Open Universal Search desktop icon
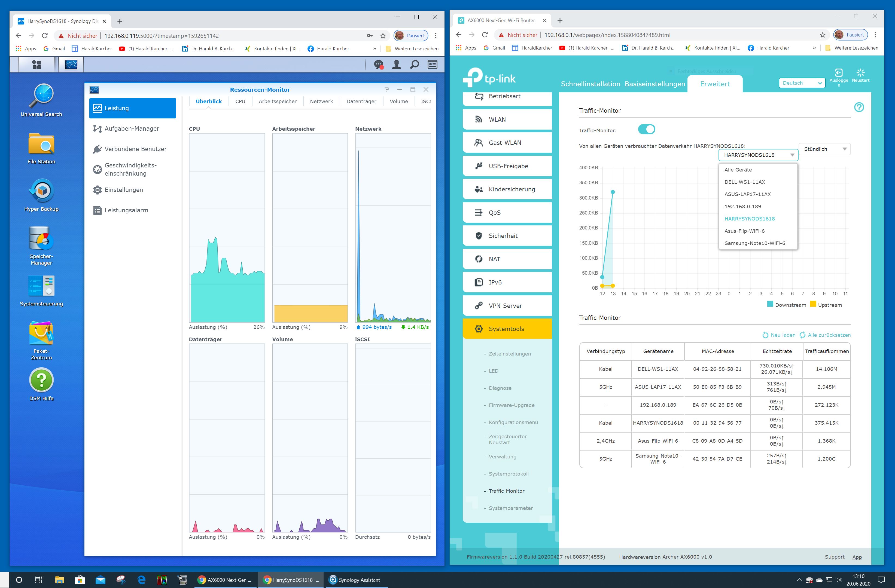The height and width of the screenshot is (588, 895). point(41,95)
